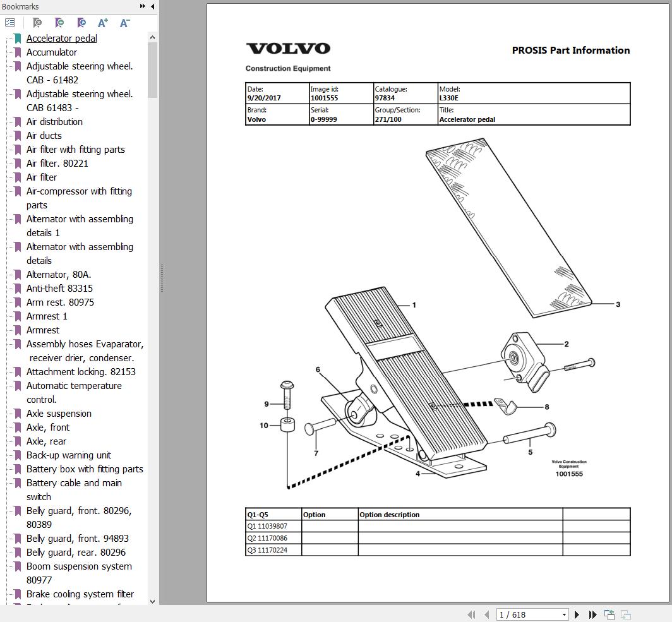Open Brake cooling system filter bookmark
Screen dimensions: 672x622
point(80,594)
